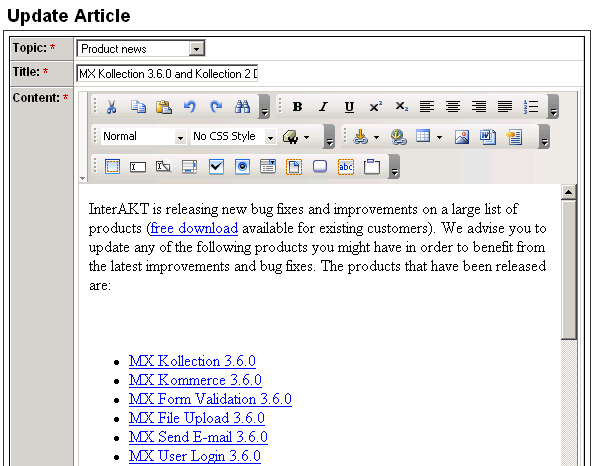
Task: Align text right
Action: coord(479,107)
